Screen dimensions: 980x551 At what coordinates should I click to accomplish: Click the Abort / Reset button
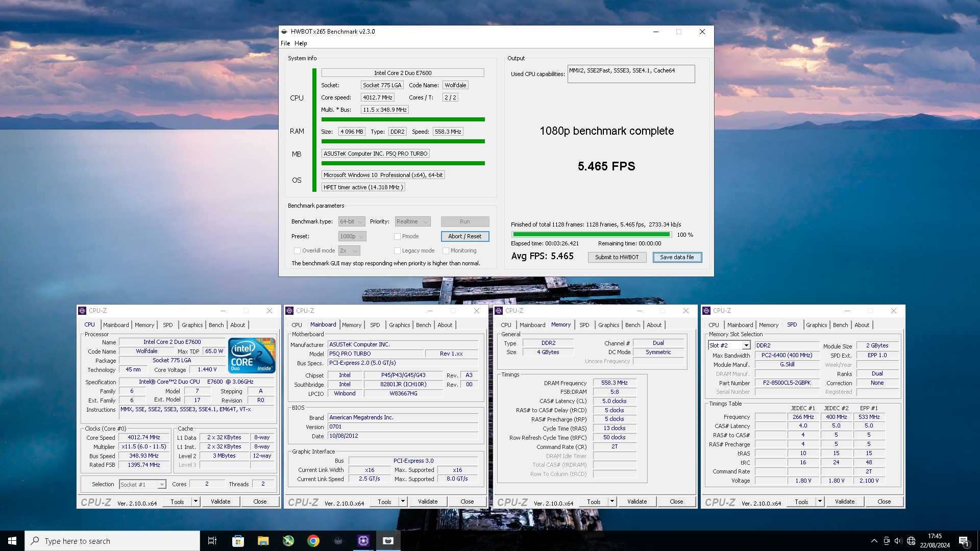(464, 237)
